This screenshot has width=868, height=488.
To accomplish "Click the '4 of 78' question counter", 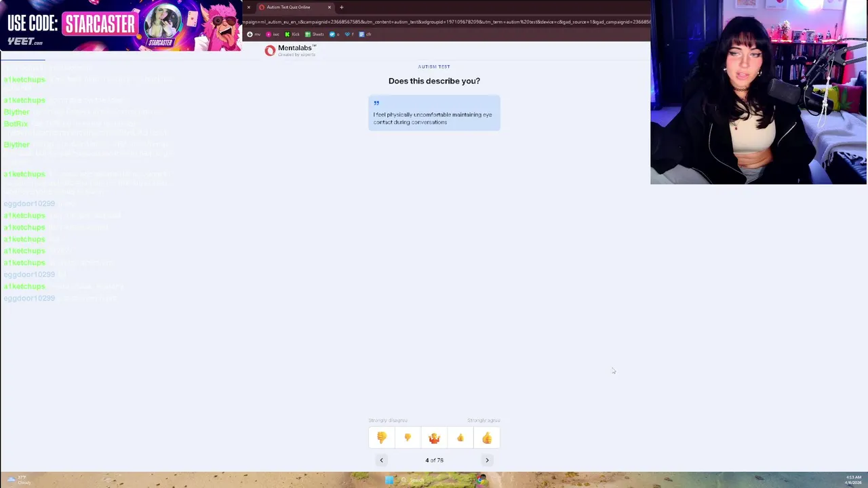I will [x=434, y=460].
